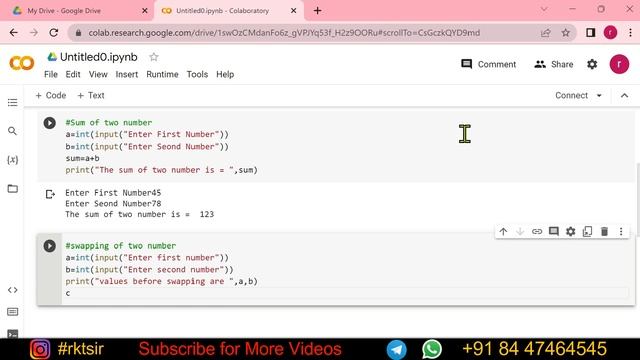Add a new Text cell

(x=91, y=96)
